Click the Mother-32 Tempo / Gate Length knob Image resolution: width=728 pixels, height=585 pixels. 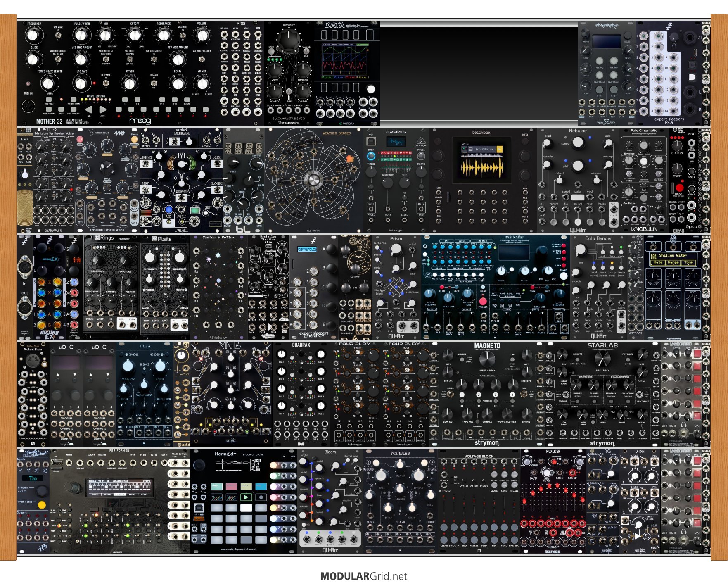click(49, 83)
